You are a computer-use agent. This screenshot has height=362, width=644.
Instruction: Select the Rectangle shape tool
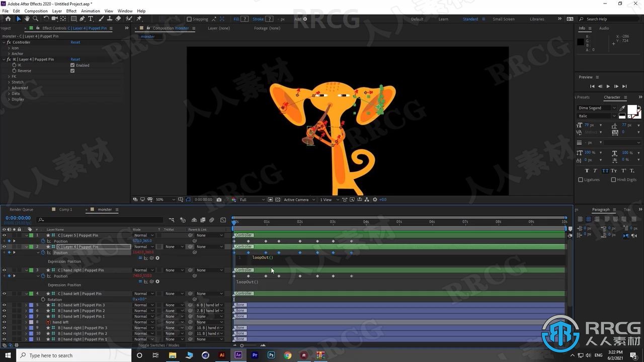point(73,19)
